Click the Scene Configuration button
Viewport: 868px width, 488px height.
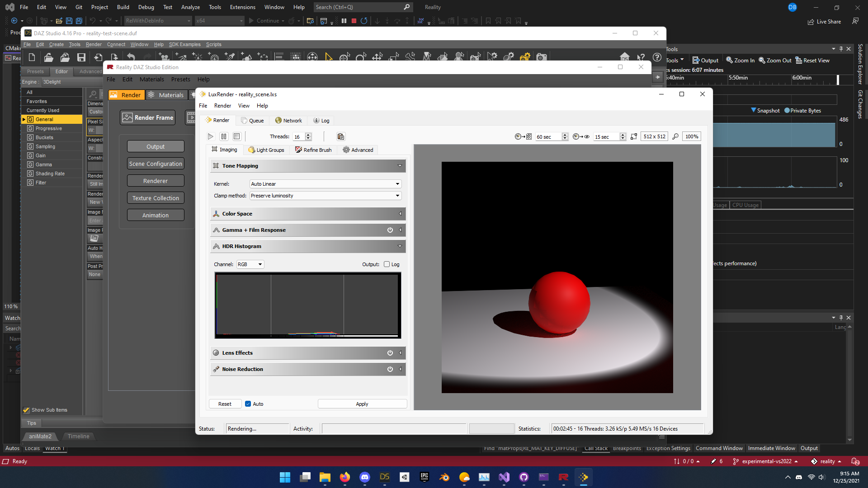156,164
